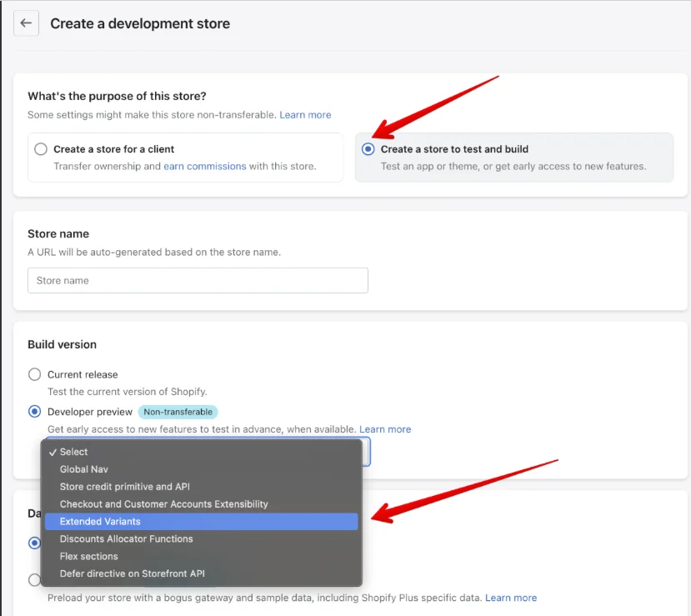The height and width of the screenshot is (616, 691).
Task: Choose the Current release build version
Action: 34,374
